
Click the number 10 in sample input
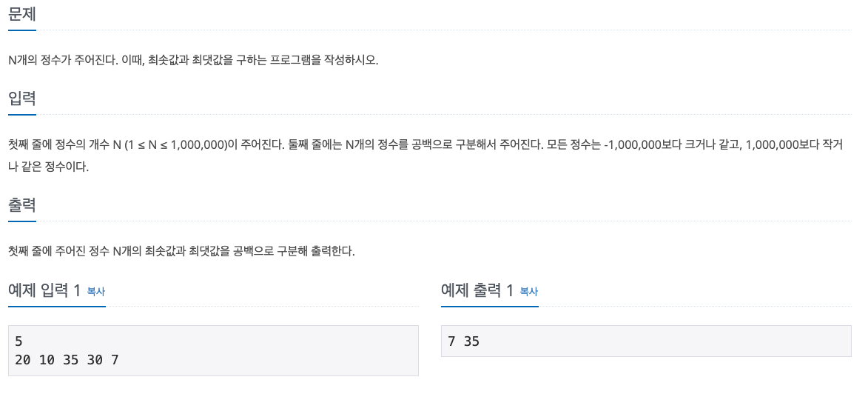(47, 360)
